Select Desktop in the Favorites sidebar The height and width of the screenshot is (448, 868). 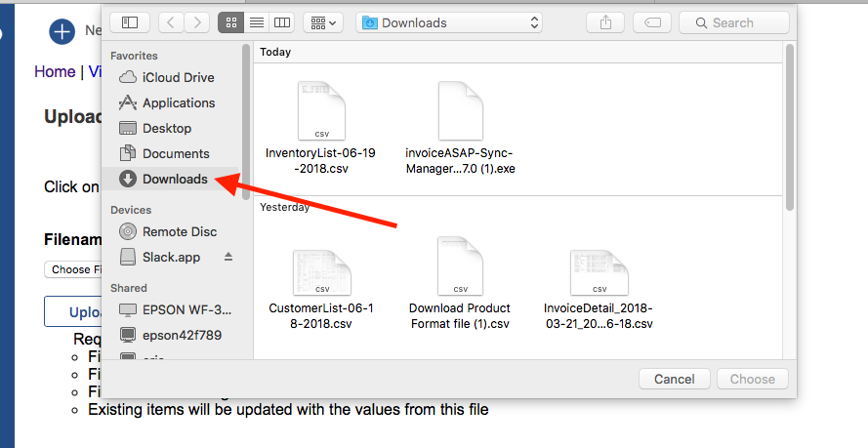166,128
